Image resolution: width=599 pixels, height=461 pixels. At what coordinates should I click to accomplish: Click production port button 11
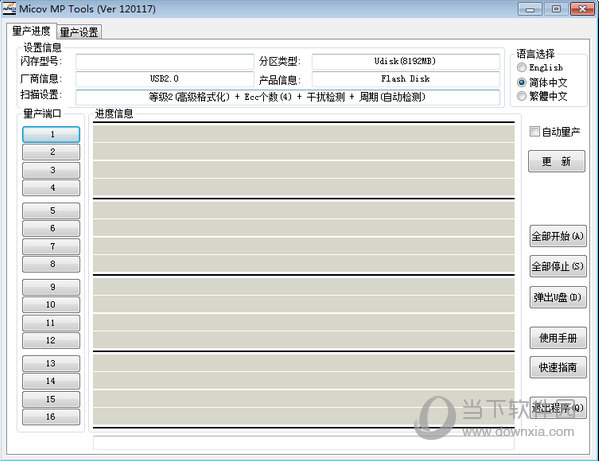click(x=51, y=322)
